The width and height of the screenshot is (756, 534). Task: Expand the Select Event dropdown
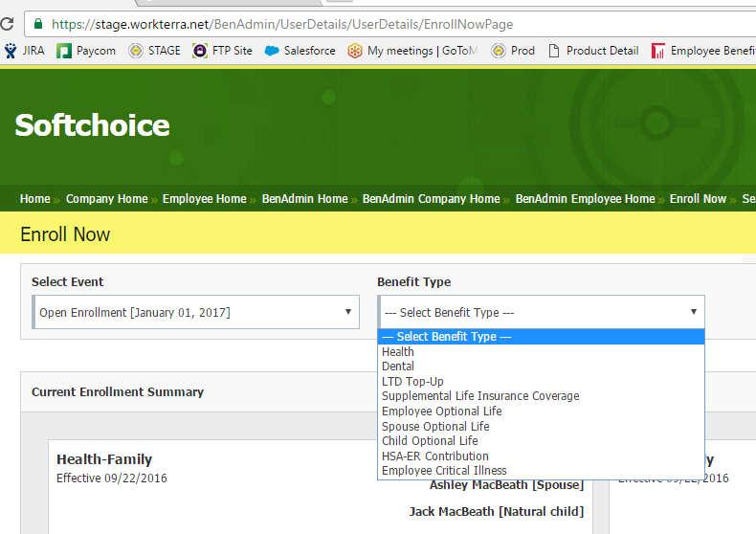[x=196, y=312]
